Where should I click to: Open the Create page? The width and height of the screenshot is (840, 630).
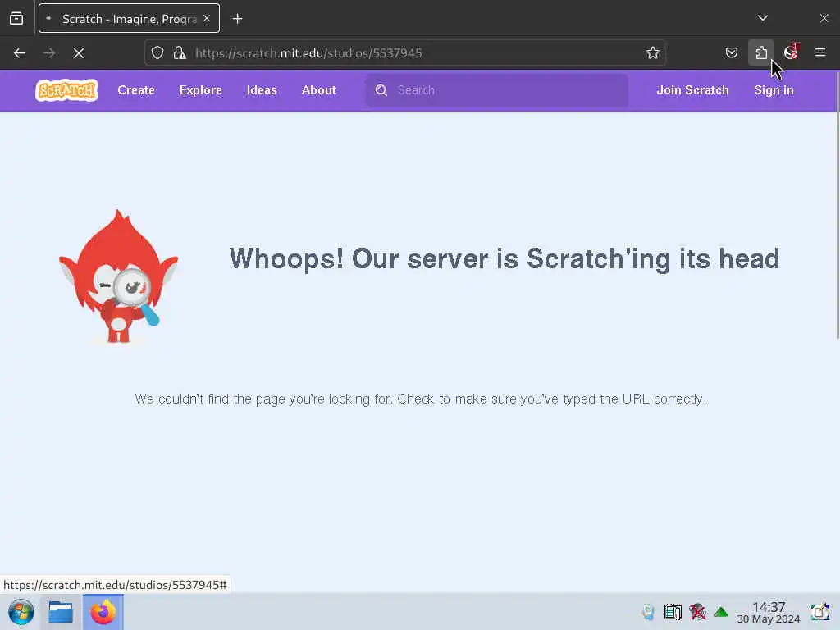coord(136,90)
